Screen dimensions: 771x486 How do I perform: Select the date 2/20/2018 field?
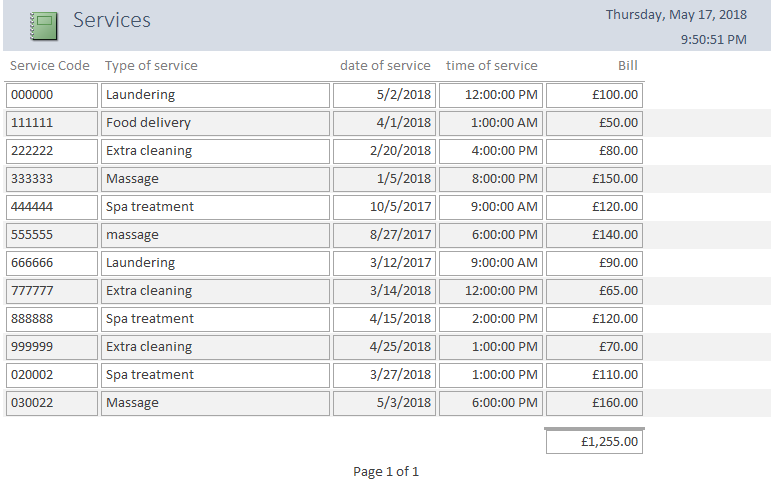tap(384, 151)
